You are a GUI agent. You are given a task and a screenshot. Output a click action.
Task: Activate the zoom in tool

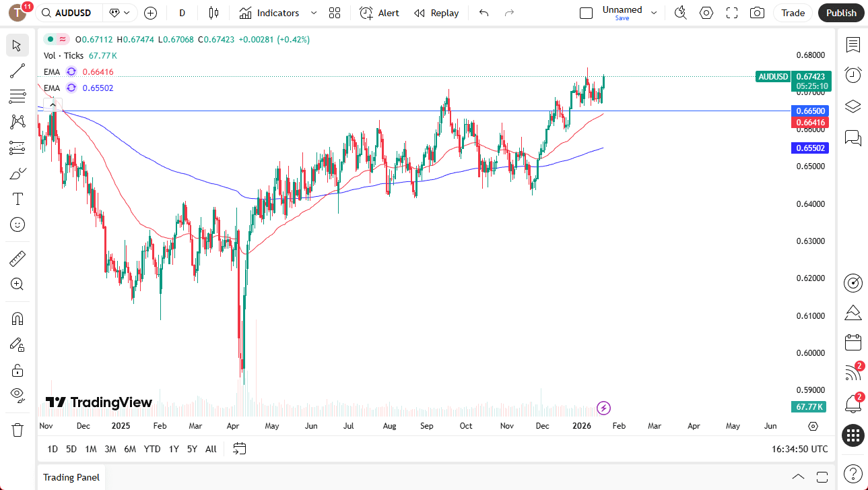pos(18,284)
